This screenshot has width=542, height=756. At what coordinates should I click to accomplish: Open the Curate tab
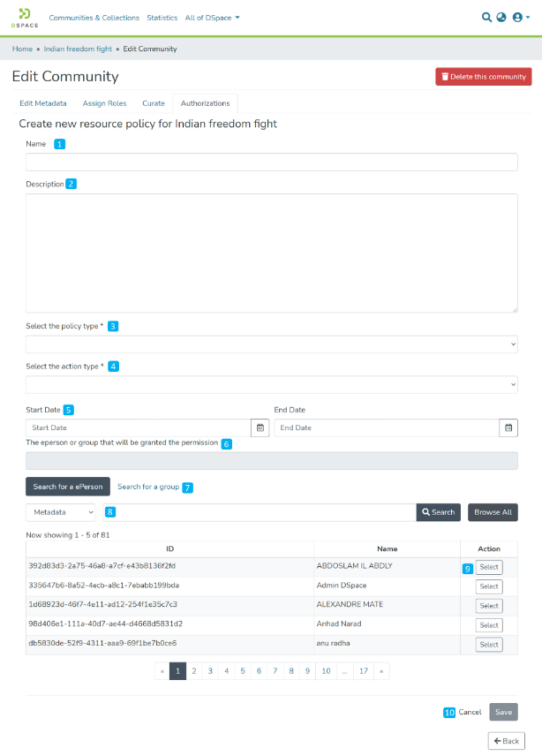click(x=153, y=103)
